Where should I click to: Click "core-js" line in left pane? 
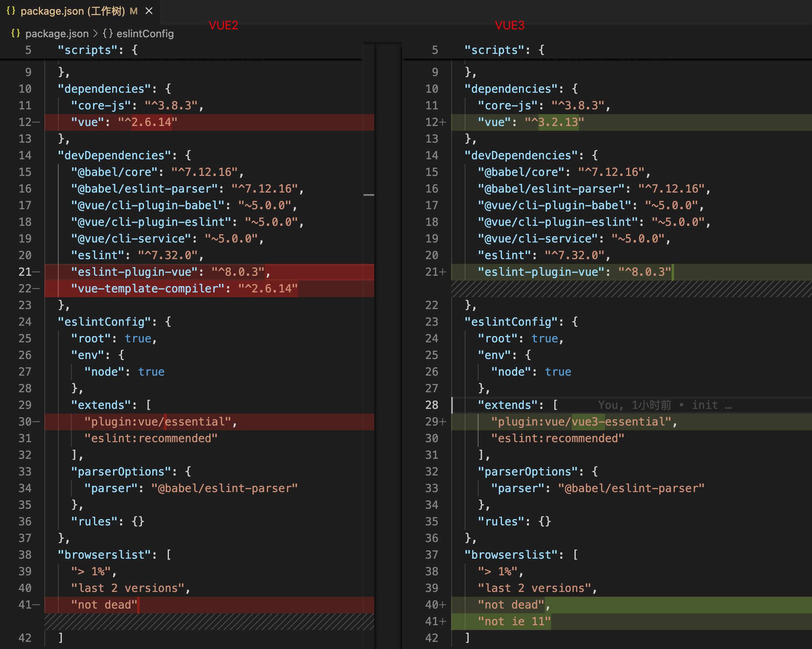pyautogui.click(x=137, y=105)
